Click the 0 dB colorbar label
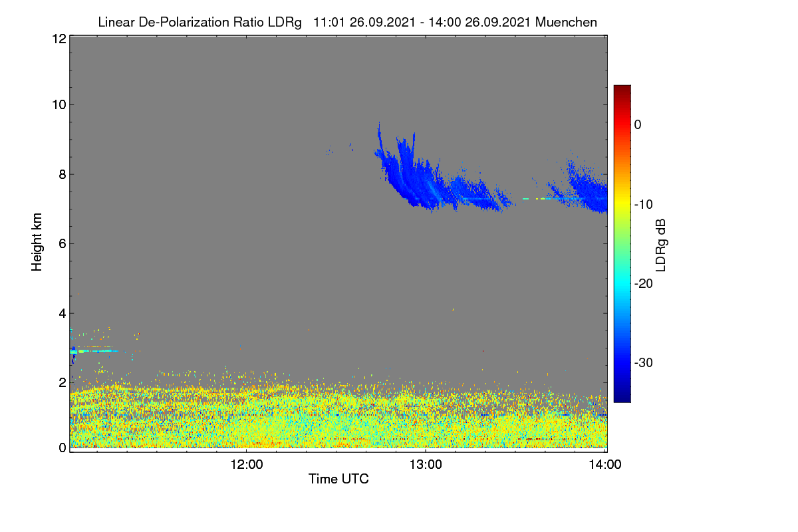 [x=638, y=124]
